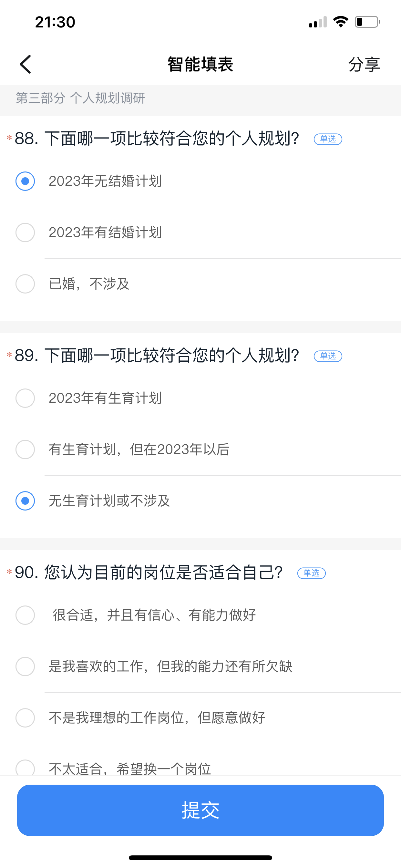The width and height of the screenshot is (401, 868).
Task: Tap the battery indicator icon
Action: click(x=367, y=22)
